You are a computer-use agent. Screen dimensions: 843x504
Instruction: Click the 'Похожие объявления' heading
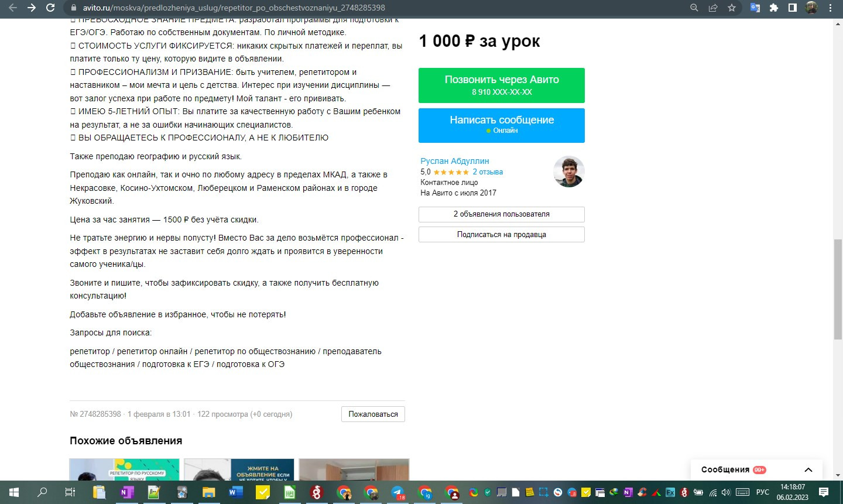[126, 441]
